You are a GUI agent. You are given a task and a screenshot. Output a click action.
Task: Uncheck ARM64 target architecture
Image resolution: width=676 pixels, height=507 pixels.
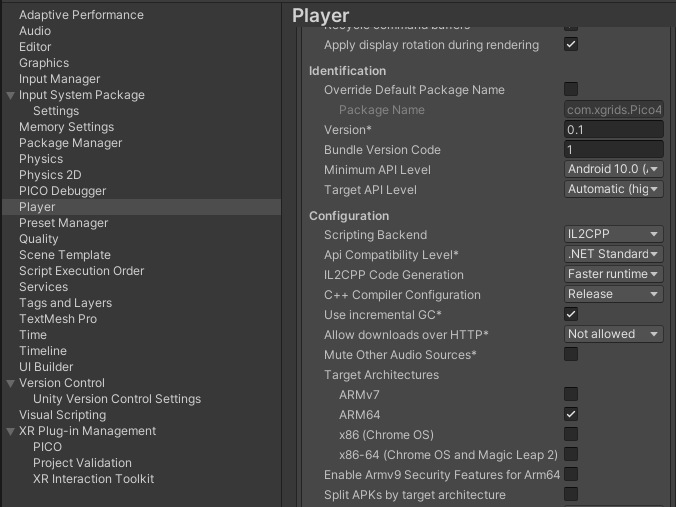coord(571,414)
